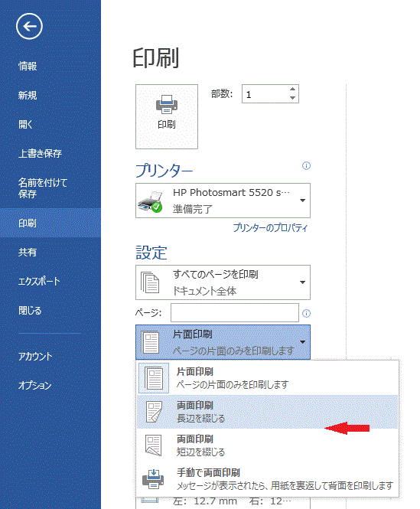The image size is (420, 509).
Task: Click the ページ range input field
Action: (x=234, y=312)
